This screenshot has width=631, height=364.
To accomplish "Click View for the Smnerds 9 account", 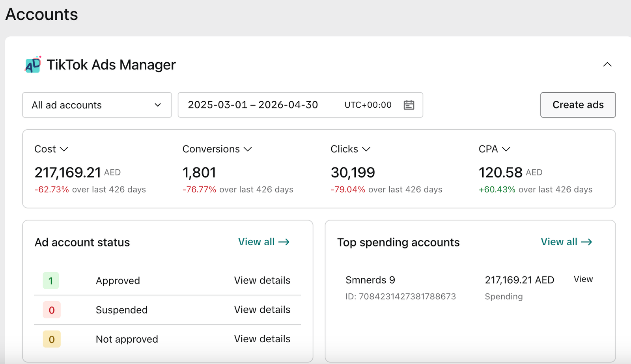I will (583, 279).
